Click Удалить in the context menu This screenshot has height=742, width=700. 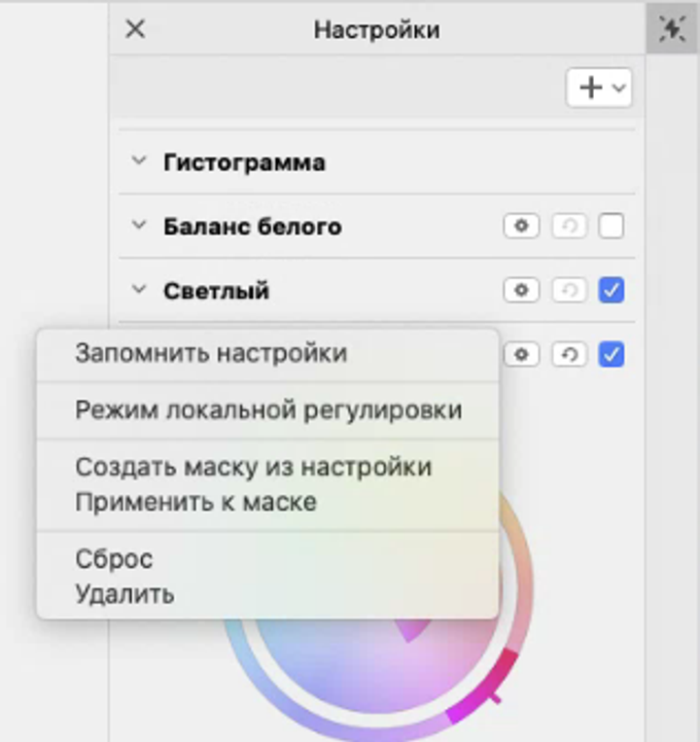coord(124,593)
